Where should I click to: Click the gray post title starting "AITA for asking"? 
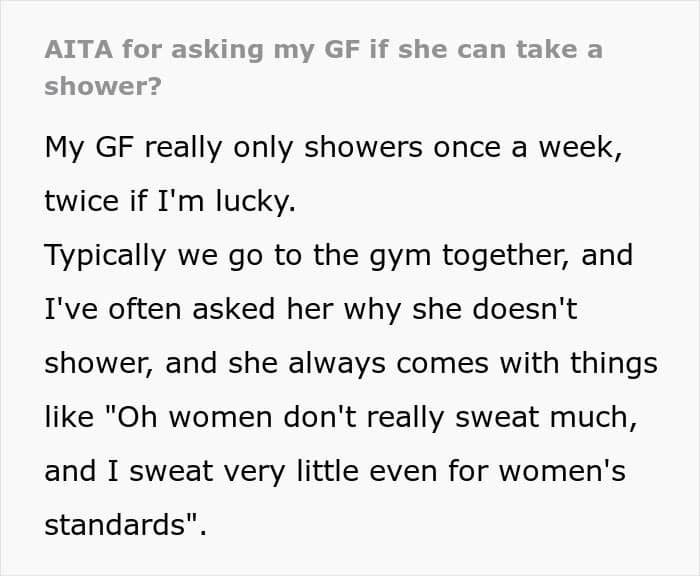[x=324, y=67]
